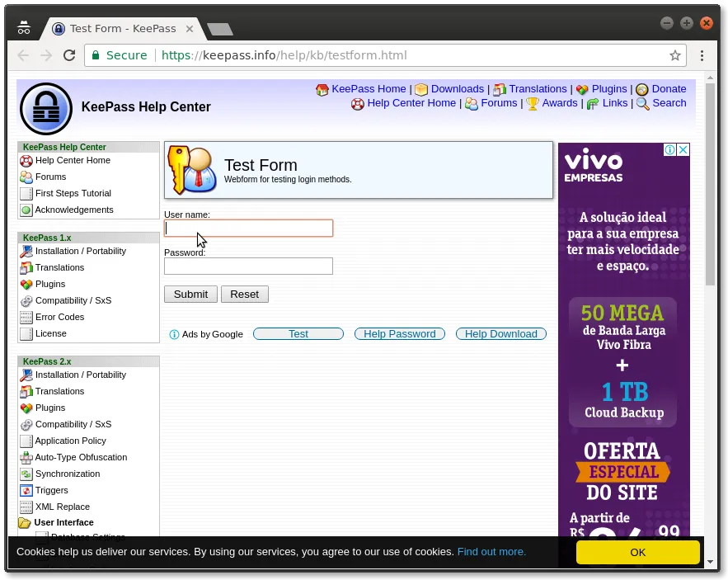Click the KeePass lock logo icon
Viewport: 728px width, 580px height.
click(x=46, y=108)
